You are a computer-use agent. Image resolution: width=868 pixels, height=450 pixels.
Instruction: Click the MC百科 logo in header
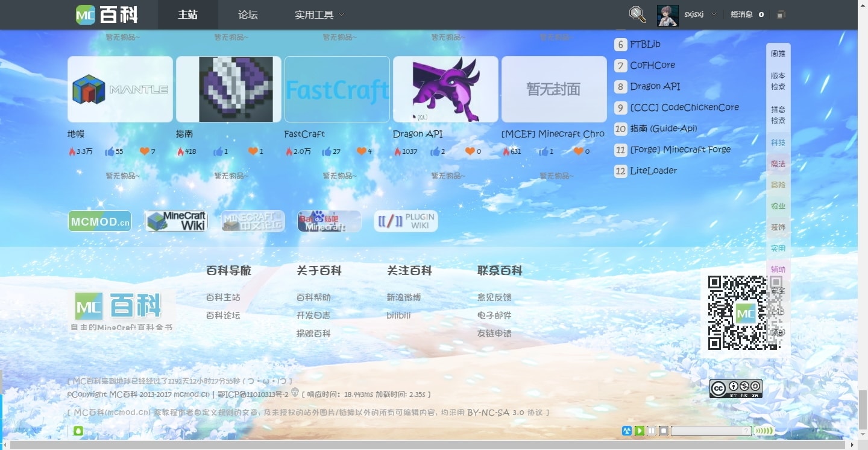(107, 14)
